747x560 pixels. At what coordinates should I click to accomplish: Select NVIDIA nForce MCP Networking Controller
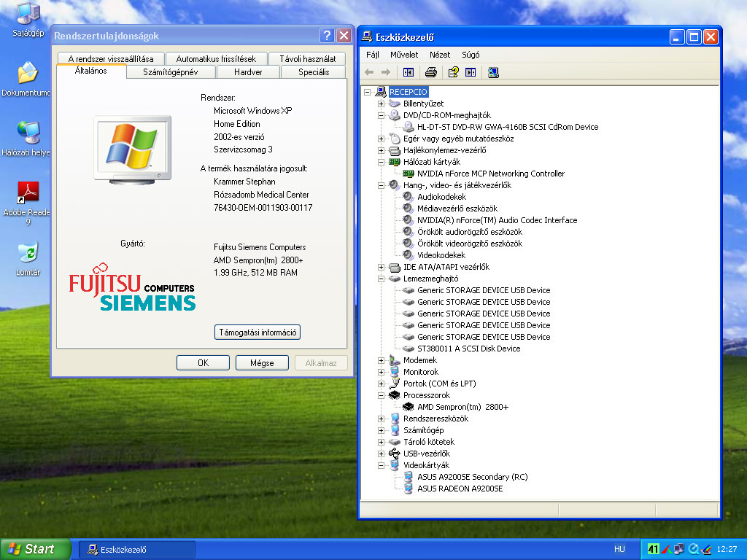point(491,174)
